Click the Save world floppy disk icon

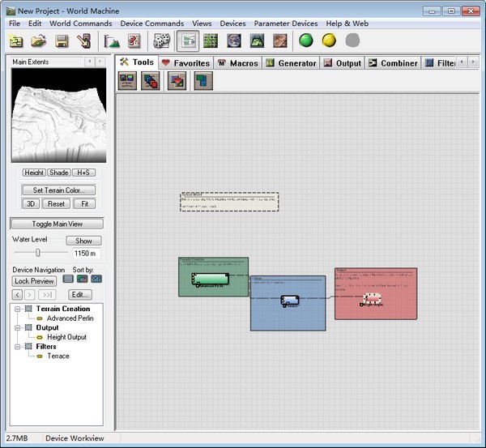tap(62, 41)
